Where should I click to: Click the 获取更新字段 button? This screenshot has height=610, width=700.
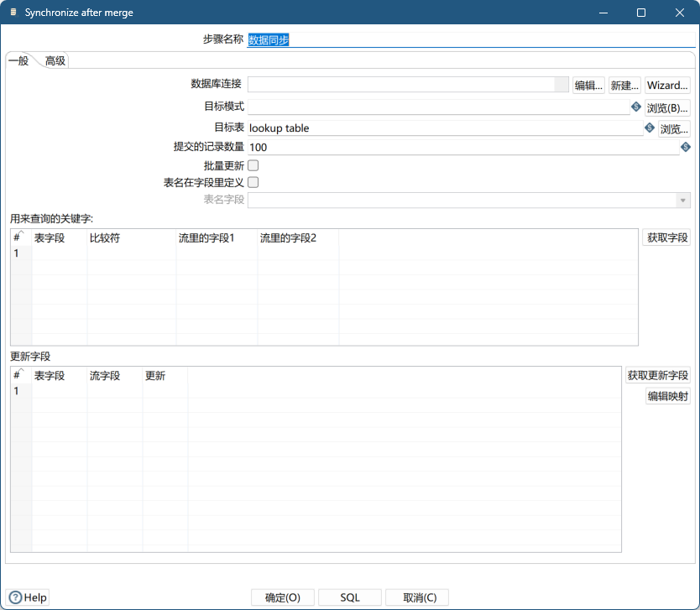(657, 375)
